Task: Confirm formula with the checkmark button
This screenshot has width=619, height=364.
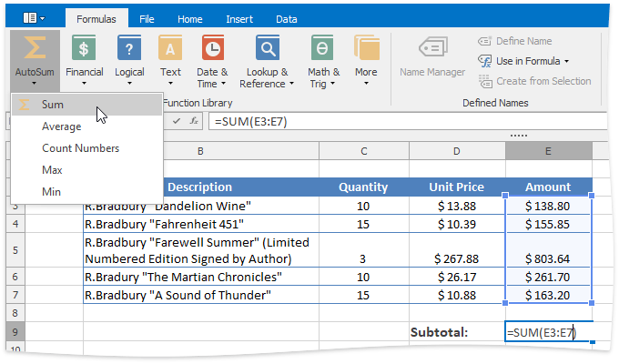Action: [x=177, y=121]
